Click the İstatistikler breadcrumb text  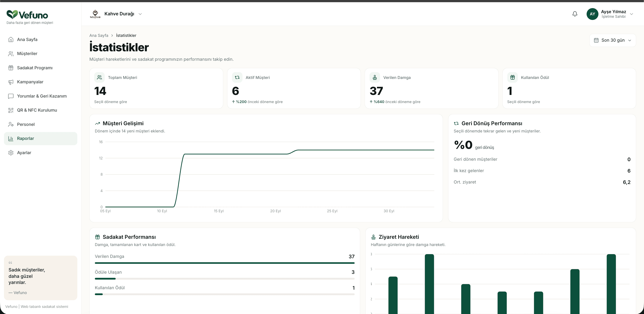pyautogui.click(x=126, y=36)
